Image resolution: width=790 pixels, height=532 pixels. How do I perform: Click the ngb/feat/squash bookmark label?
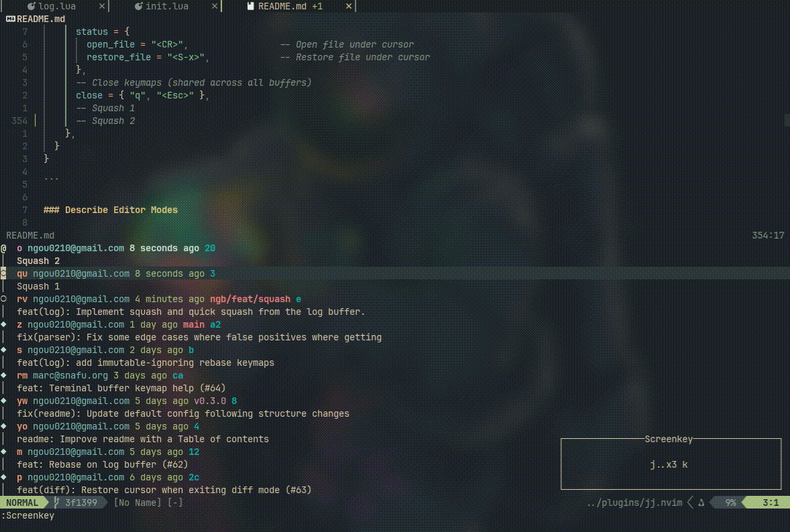click(x=250, y=299)
